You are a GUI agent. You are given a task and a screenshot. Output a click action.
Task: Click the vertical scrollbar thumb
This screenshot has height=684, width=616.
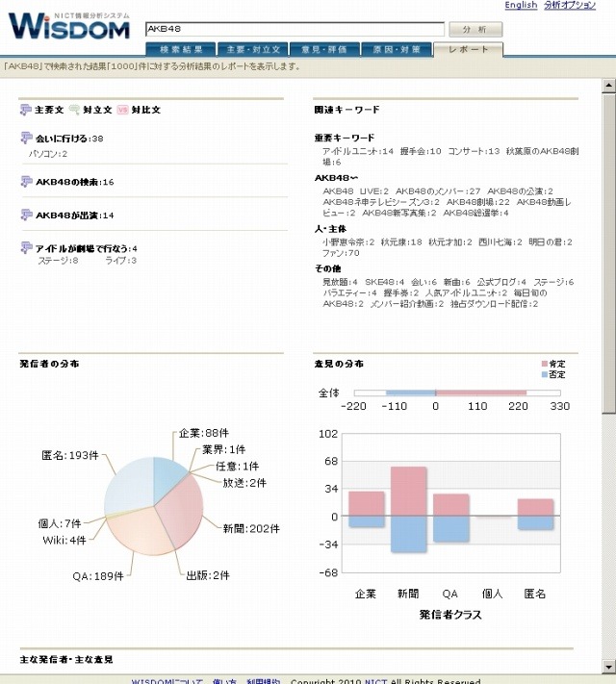click(x=608, y=253)
